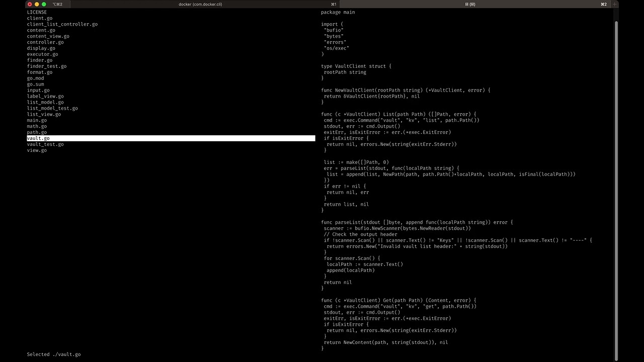Select client_list_controller.go in the file list
The image size is (644, 362).
[x=62, y=24]
